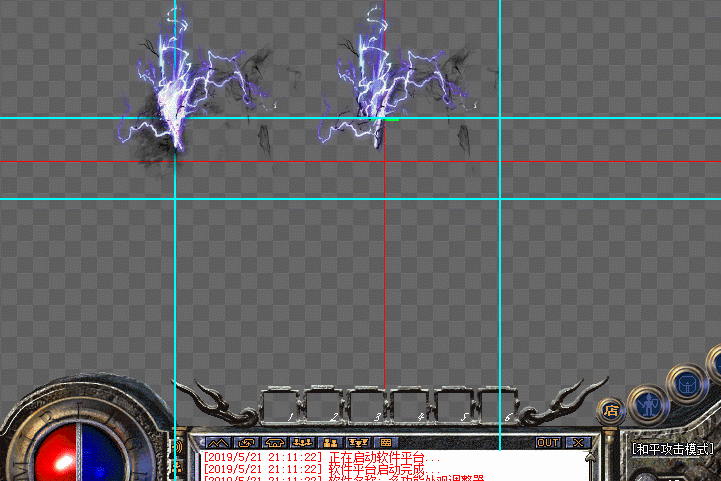Open the character panel warrior icon
The image size is (721, 481).
pos(648,405)
